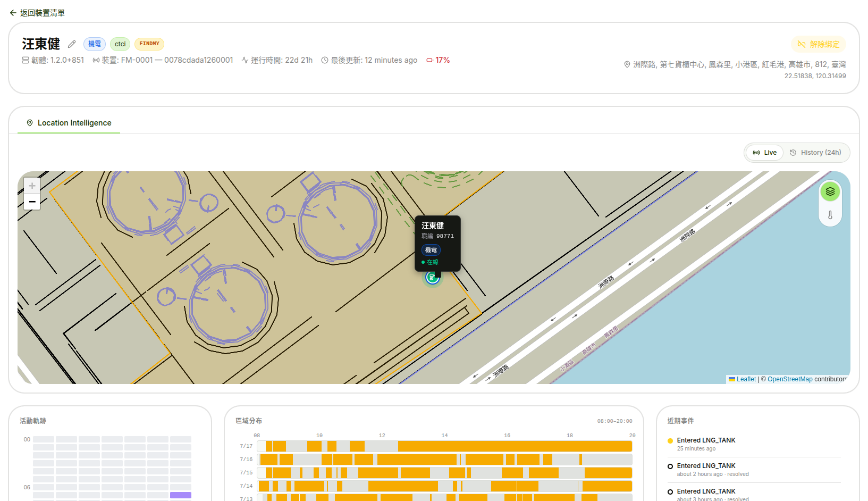Click the ctci tag badge
The image size is (868, 501).
[x=120, y=44]
